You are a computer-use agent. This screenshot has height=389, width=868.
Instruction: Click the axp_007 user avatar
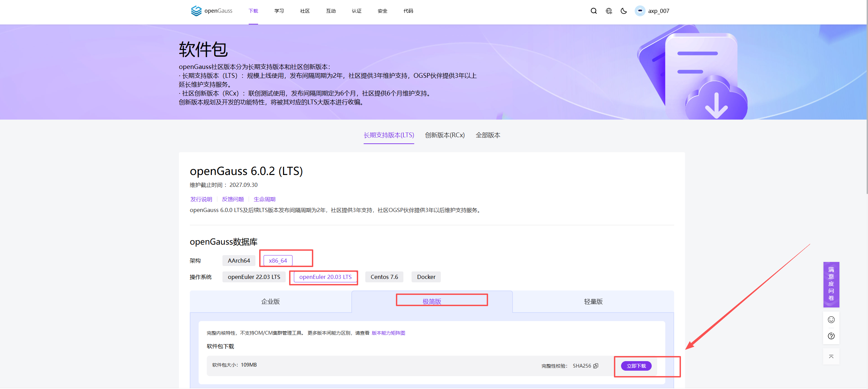(x=640, y=11)
